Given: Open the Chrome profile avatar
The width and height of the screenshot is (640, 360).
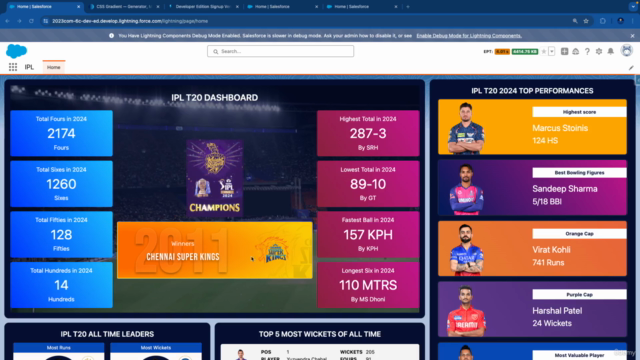Looking at the screenshot, I should pyautogui.click(x=620, y=21).
